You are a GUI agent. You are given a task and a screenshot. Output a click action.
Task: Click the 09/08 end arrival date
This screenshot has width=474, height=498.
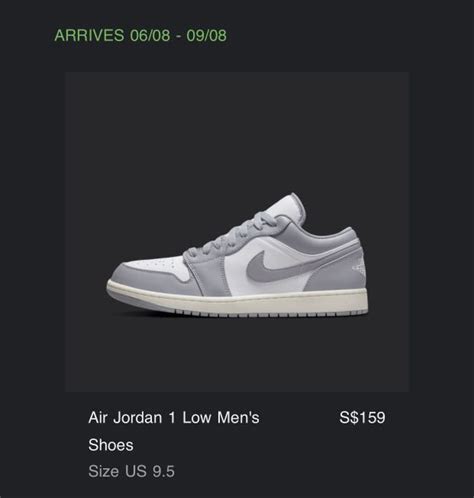(206, 35)
